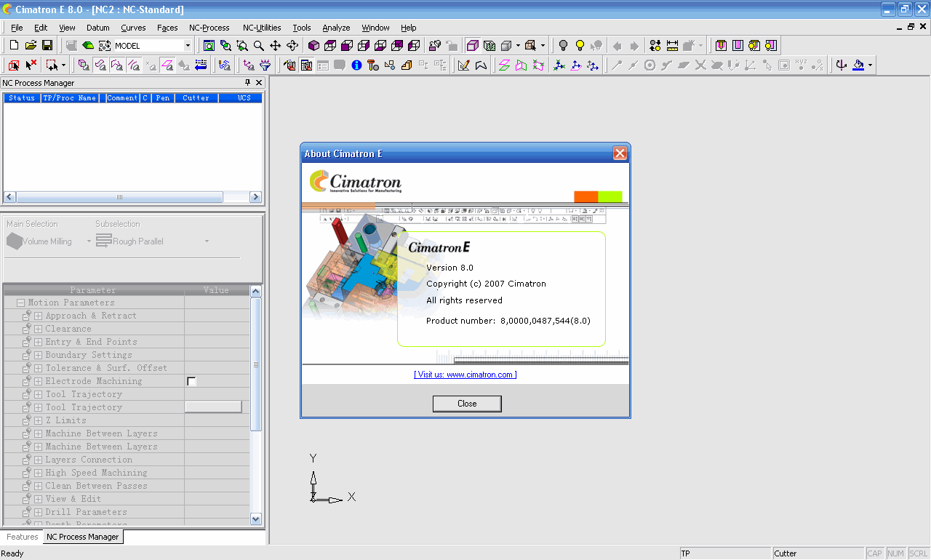Open the Datum menu

(x=97, y=28)
